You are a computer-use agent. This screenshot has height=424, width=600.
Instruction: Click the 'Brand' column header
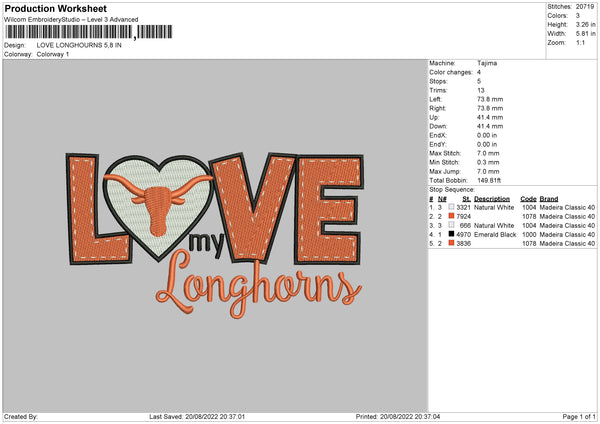tap(549, 199)
